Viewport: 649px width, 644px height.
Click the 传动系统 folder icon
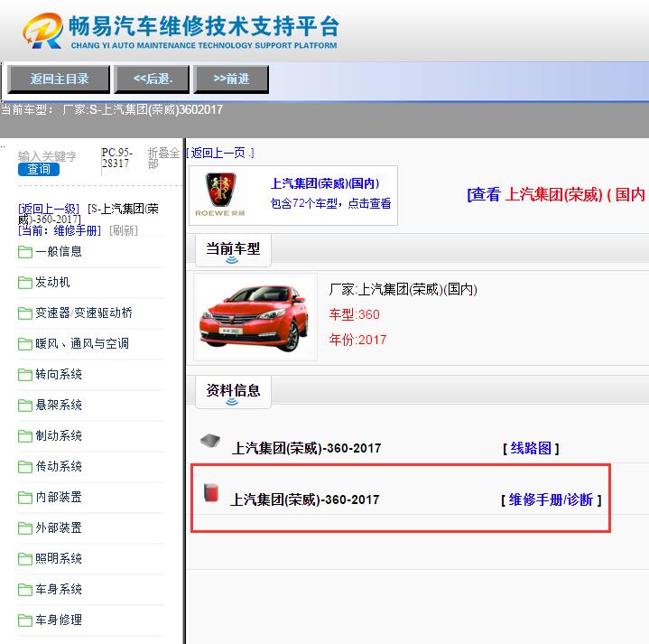25,466
